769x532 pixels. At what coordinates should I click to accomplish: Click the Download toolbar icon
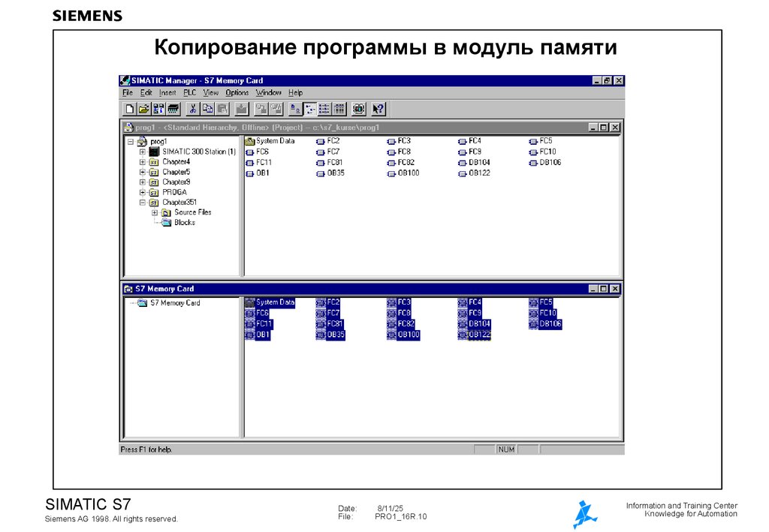[241, 109]
